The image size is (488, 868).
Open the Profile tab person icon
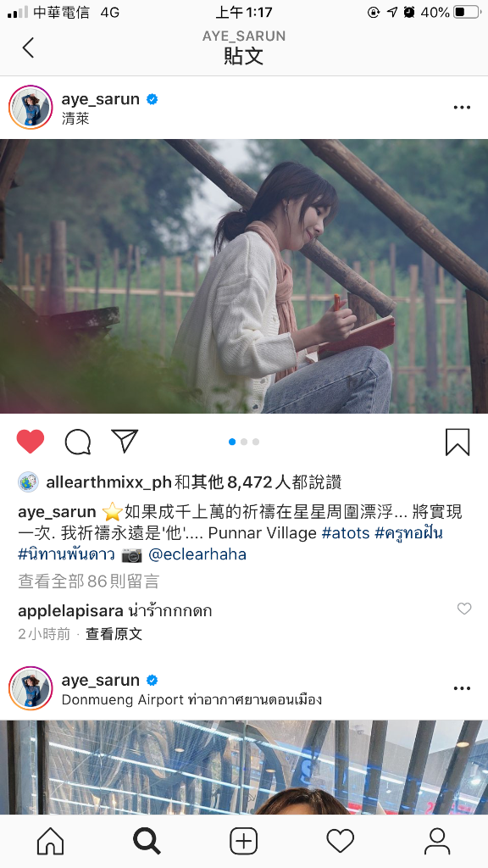click(x=437, y=842)
